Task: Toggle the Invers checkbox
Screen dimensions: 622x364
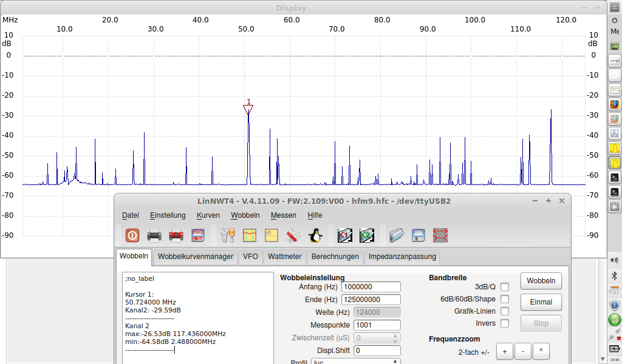Action: coord(505,323)
